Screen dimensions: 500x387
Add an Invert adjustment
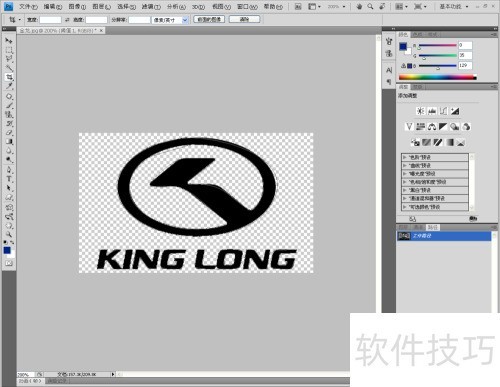coord(415,142)
